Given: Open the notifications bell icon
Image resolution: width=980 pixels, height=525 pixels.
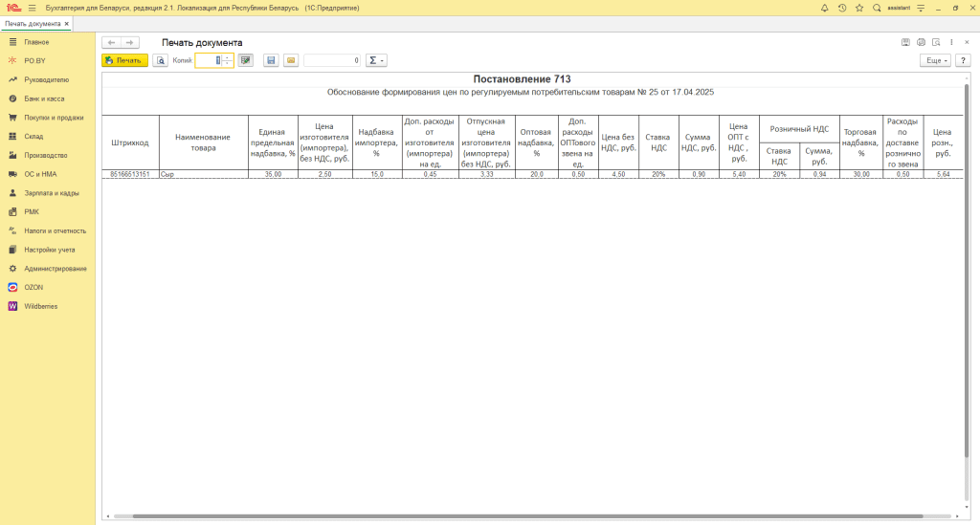Looking at the screenshot, I should (x=824, y=8).
